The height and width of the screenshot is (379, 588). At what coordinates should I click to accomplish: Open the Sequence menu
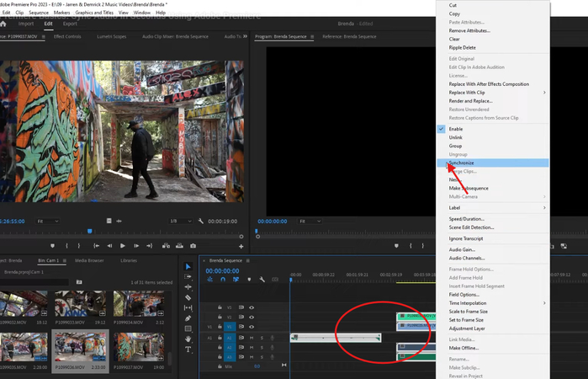tap(39, 13)
